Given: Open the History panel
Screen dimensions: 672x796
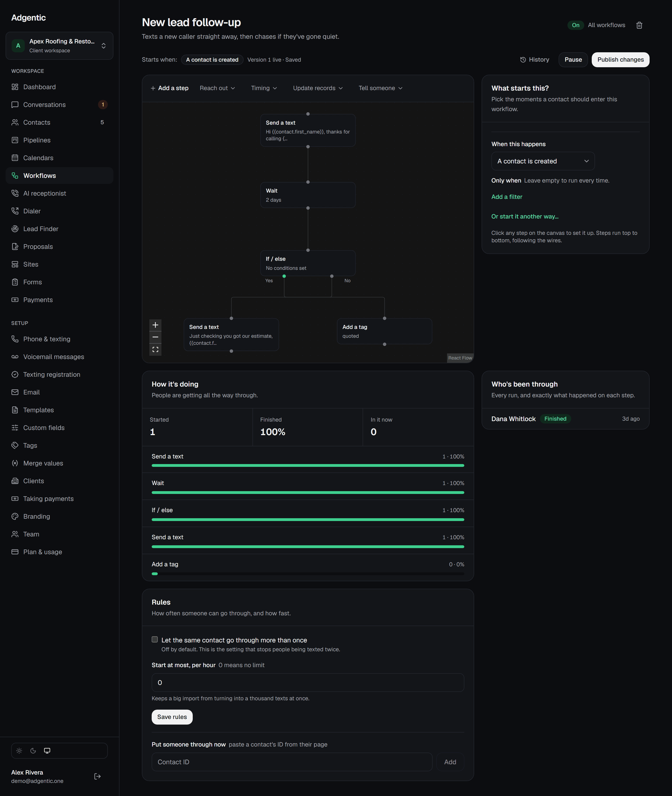Looking at the screenshot, I should (535, 60).
